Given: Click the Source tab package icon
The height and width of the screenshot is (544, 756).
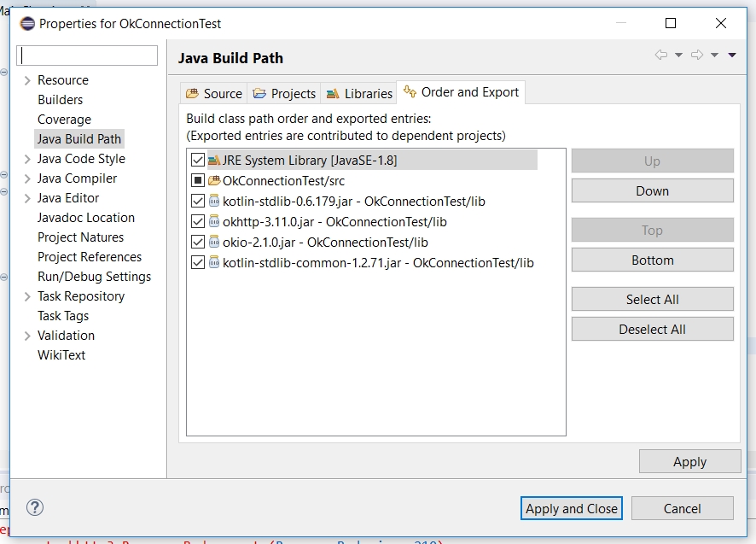Looking at the screenshot, I should click(192, 93).
